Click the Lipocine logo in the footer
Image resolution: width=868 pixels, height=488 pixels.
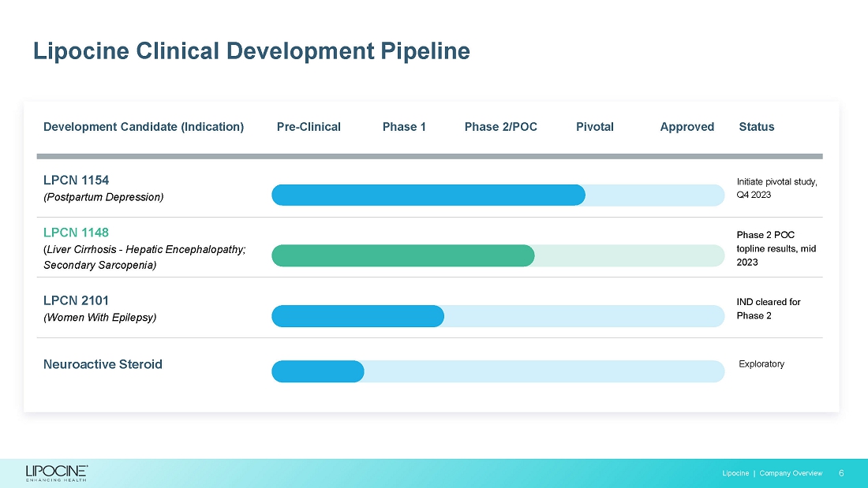57,472
